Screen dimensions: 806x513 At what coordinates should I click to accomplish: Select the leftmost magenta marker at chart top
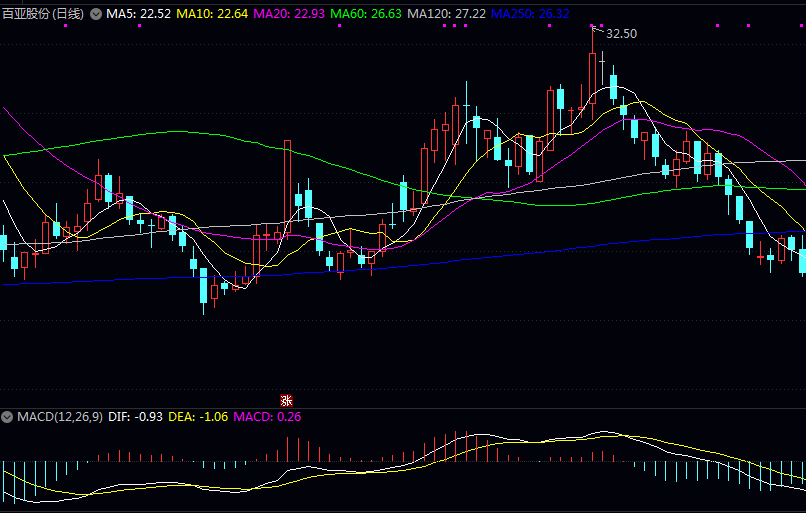[65, 26]
